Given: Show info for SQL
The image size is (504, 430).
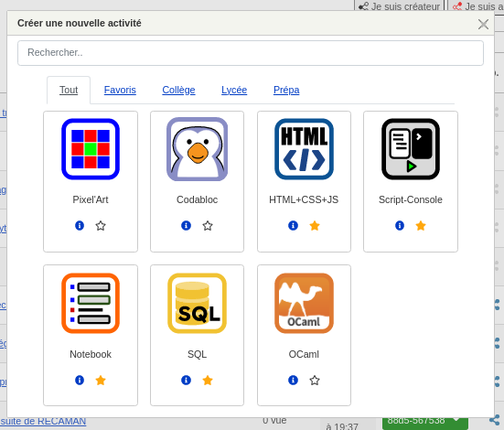Looking at the screenshot, I should (x=186, y=381).
